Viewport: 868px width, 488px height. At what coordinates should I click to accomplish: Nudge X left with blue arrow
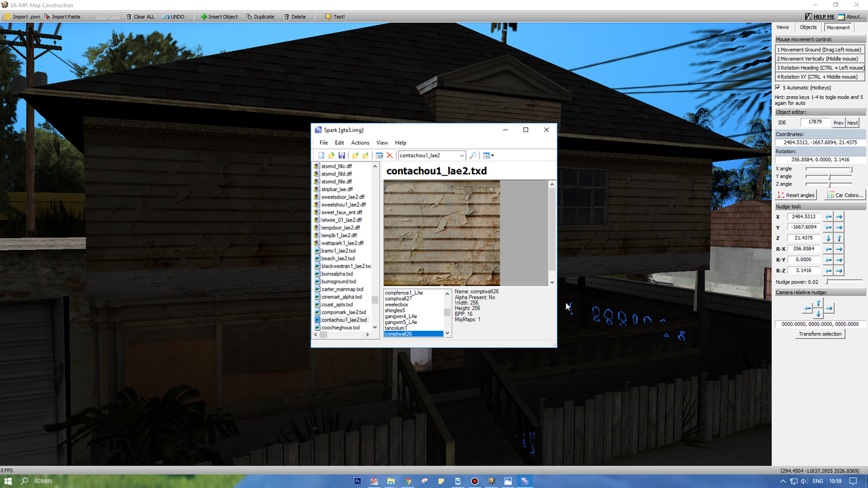pos(829,217)
